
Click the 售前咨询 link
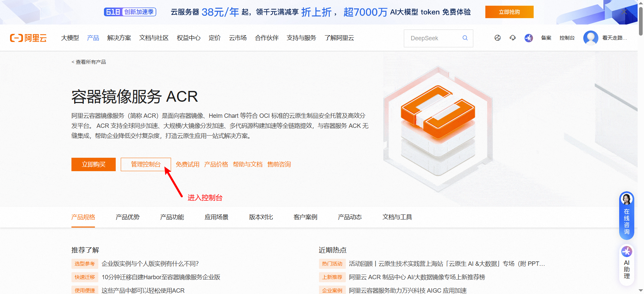pos(279,164)
